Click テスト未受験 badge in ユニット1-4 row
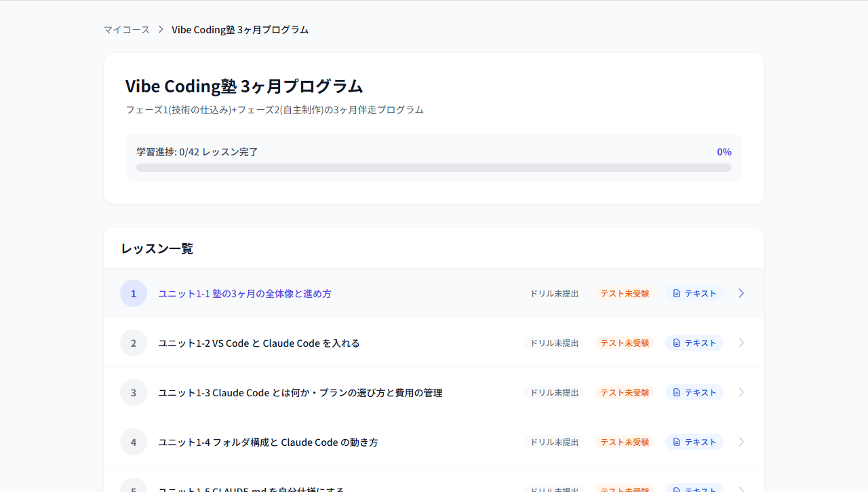The height and width of the screenshot is (492, 868). pos(625,442)
